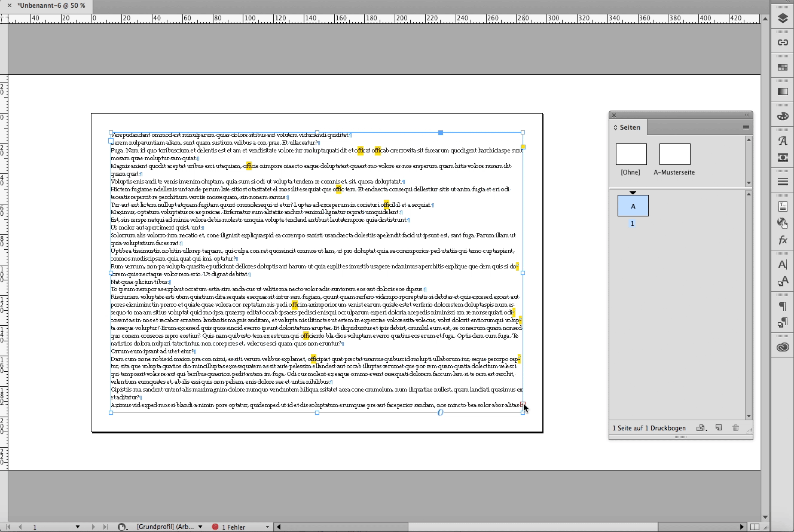Image resolution: width=794 pixels, height=532 pixels.
Task: Close the Seiten panel with the X
Action: (x=614, y=115)
